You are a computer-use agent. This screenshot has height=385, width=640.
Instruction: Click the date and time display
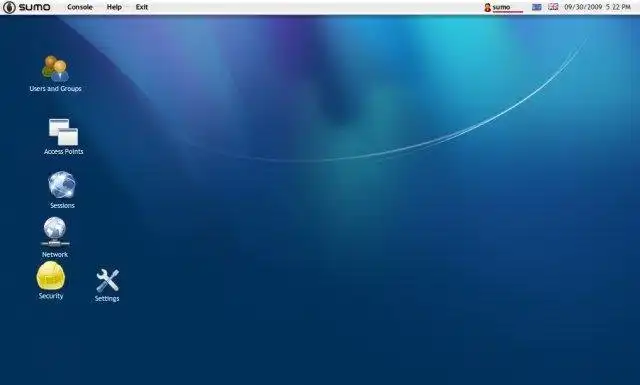click(x=598, y=7)
